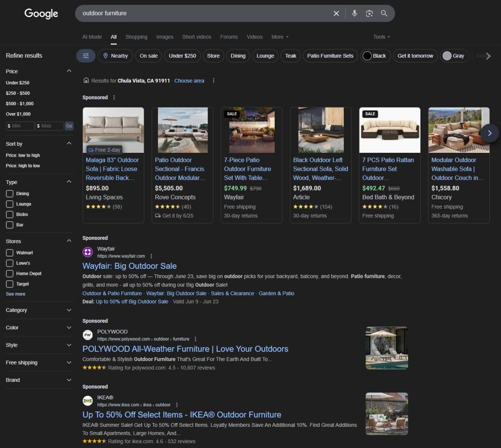Open POLYWOOD All-Weather Furniture result link
501x448 pixels.
click(185, 349)
